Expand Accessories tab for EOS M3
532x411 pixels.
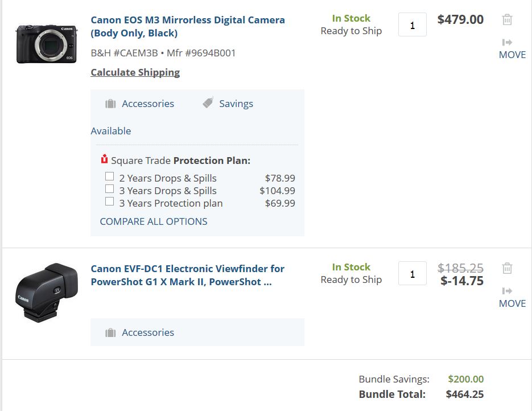[x=147, y=104]
